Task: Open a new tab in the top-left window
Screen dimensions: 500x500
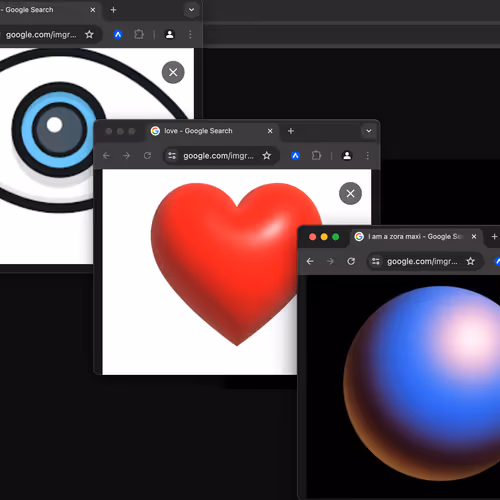Action: point(113,10)
